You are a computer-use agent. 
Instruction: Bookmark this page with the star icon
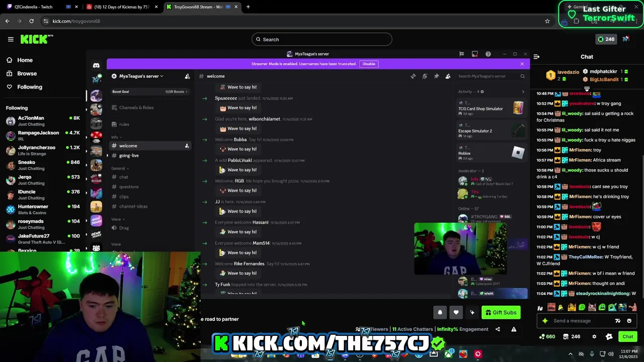547,21
